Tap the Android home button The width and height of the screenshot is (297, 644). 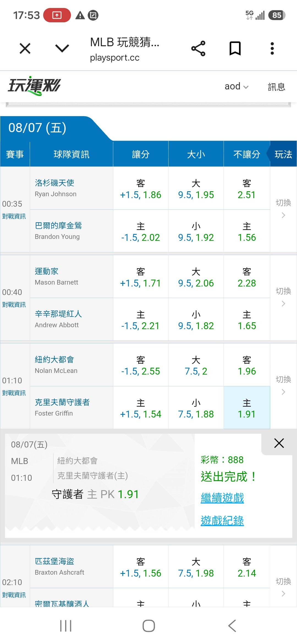pos(148,626)
